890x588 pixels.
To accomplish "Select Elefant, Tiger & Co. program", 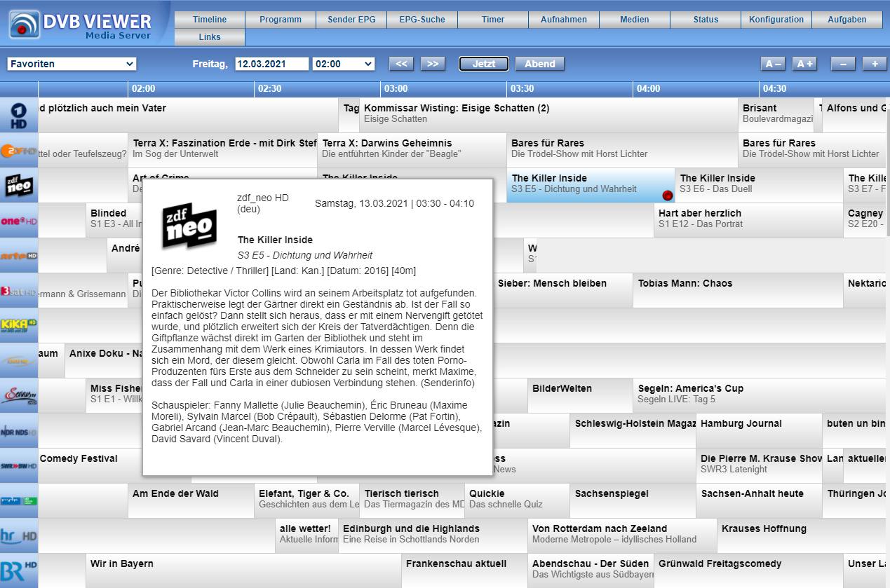I will pos(306,500).
